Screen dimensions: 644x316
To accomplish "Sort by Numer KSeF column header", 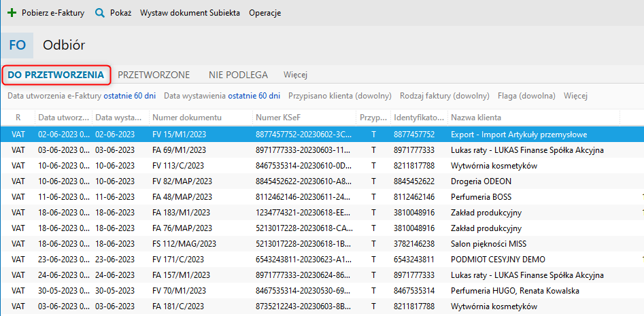I will coord(277,118).
